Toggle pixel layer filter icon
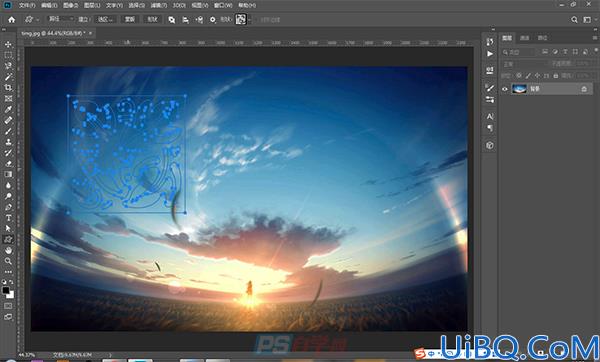The image size is (600, 362). pyautogui.click(x=545, y=52)
